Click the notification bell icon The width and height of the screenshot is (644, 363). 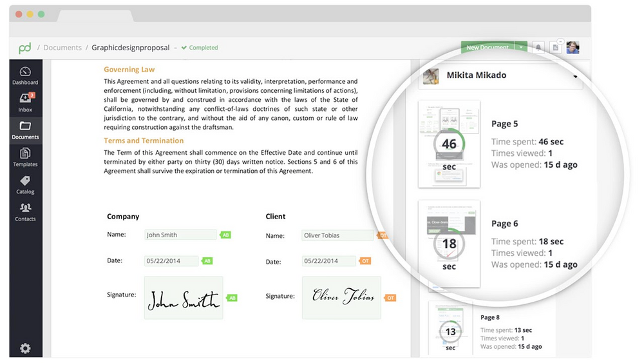pyautogui.click(x=538, y=48)
